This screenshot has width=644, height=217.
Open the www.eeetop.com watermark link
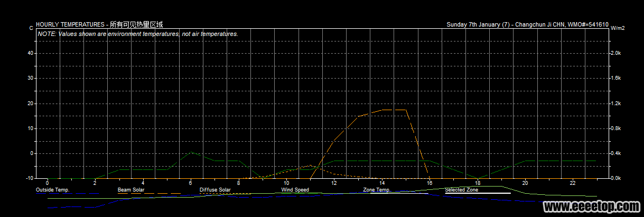click(591, 206)
